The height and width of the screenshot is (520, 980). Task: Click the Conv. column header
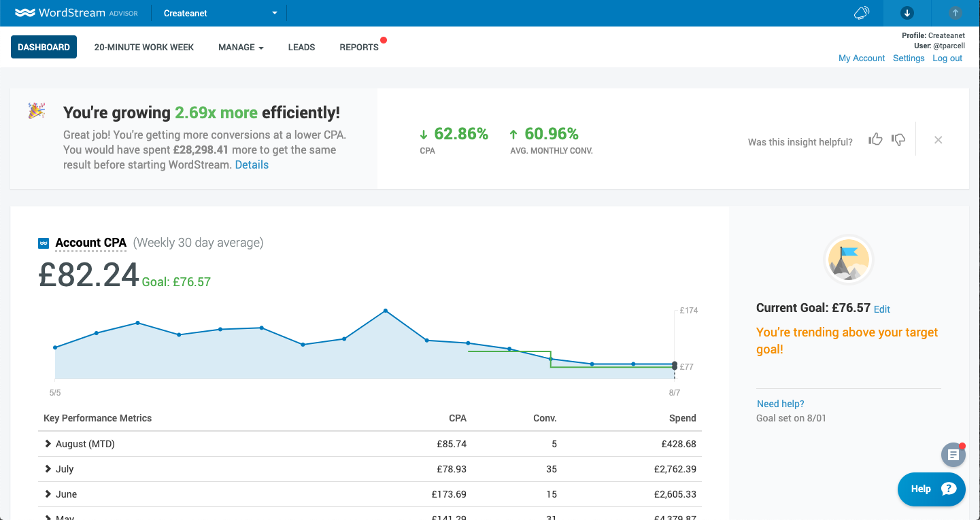point(545,418)
